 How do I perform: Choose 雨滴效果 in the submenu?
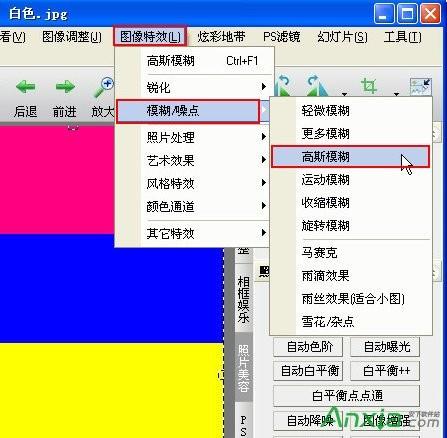pos(351,275)
